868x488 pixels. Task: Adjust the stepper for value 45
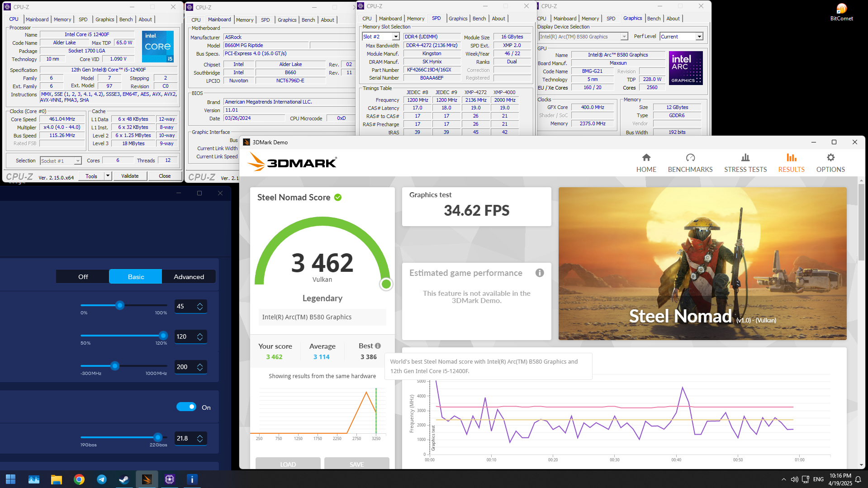200,306
